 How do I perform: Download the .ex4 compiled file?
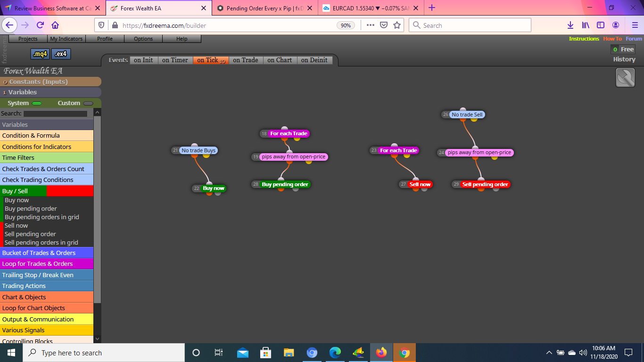61,54
